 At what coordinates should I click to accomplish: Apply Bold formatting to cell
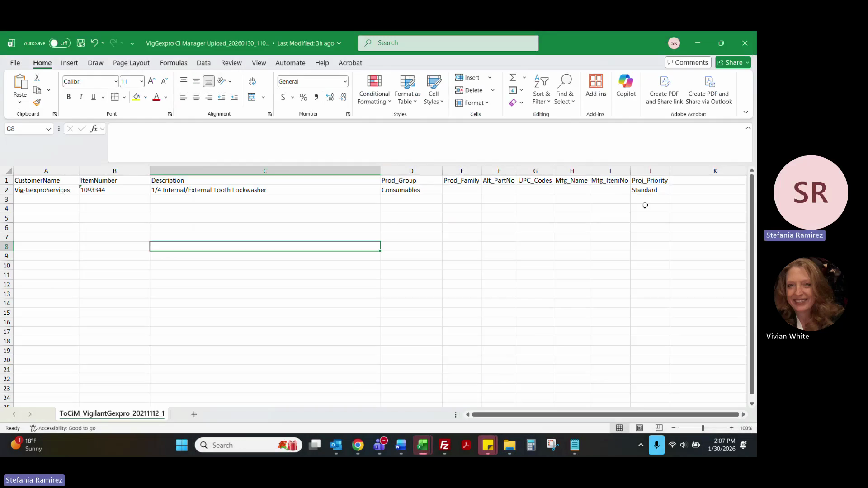[x=68, y=97]
